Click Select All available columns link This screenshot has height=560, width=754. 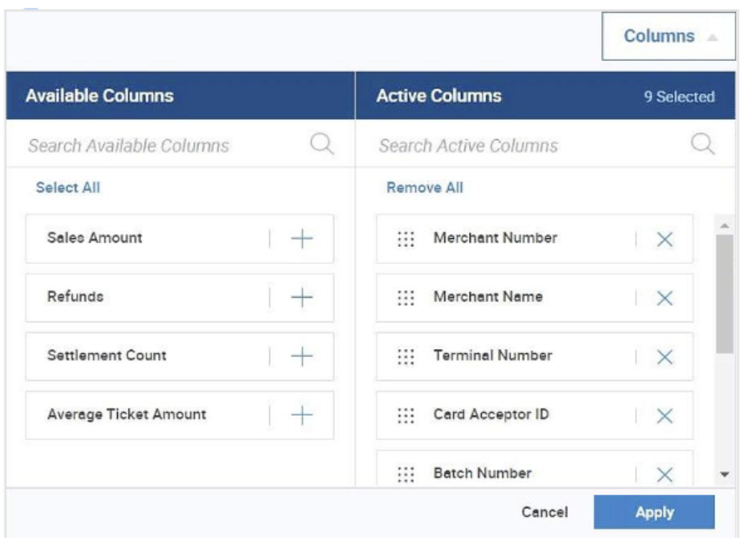[68, 188]
